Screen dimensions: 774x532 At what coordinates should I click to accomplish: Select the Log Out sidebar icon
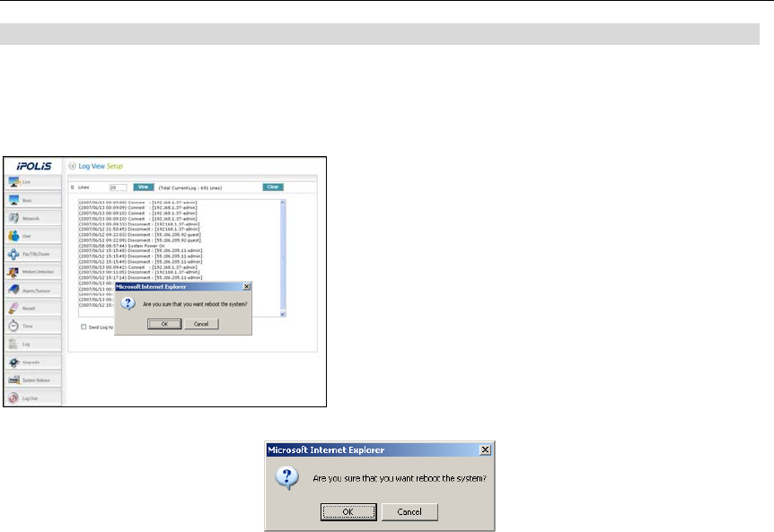(x=13, y=398)
